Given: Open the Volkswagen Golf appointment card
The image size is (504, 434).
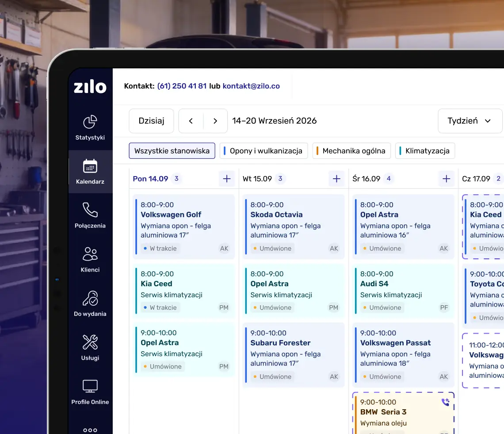Looking at the screenshot, I should tap(184, 227).
